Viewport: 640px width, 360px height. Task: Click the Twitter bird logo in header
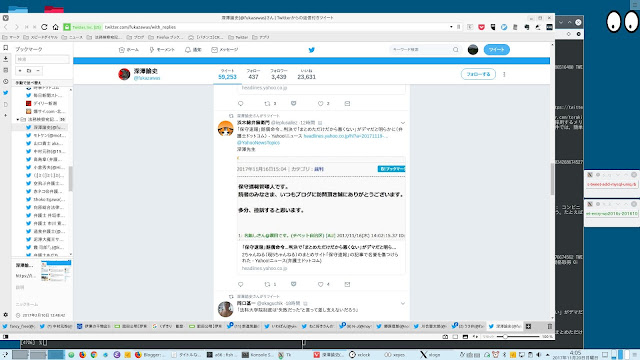311,50
